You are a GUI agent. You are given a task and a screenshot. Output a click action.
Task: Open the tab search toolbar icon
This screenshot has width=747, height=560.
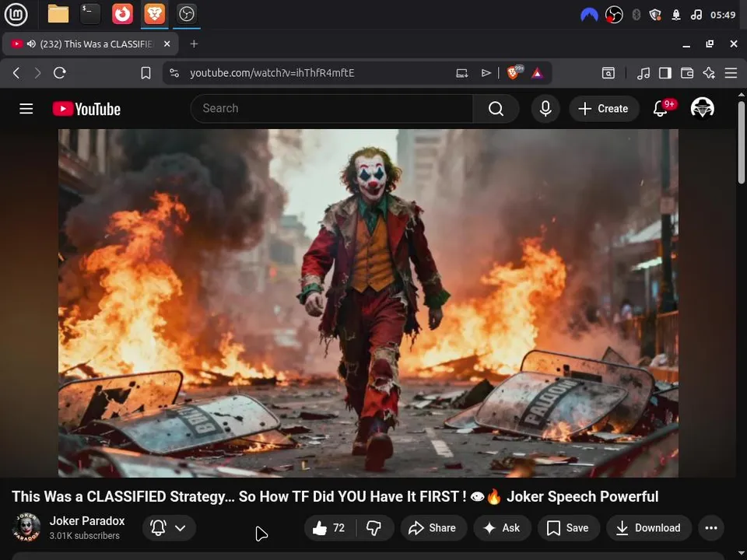(608, 73)
